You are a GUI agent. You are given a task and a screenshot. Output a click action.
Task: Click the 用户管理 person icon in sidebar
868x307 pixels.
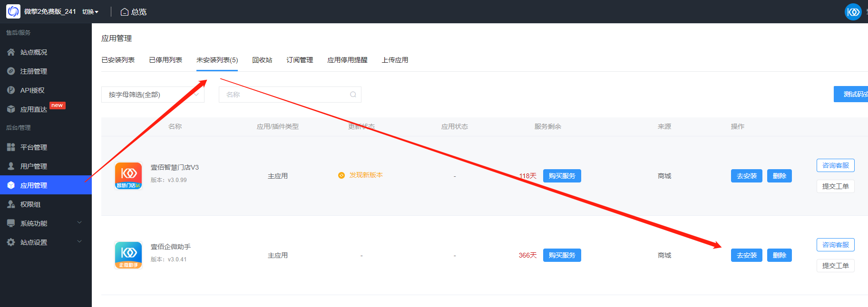[11, 166]
